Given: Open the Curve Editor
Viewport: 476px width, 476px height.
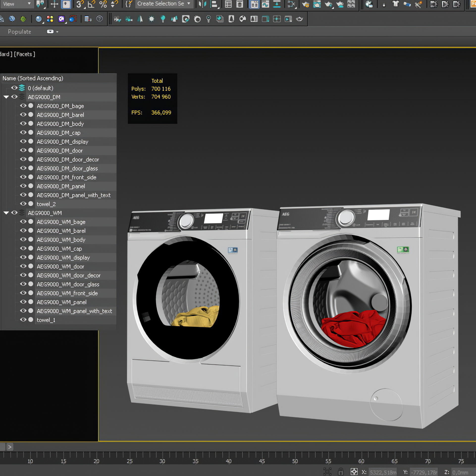Looking at the screenshot, I should click(265, 4).
